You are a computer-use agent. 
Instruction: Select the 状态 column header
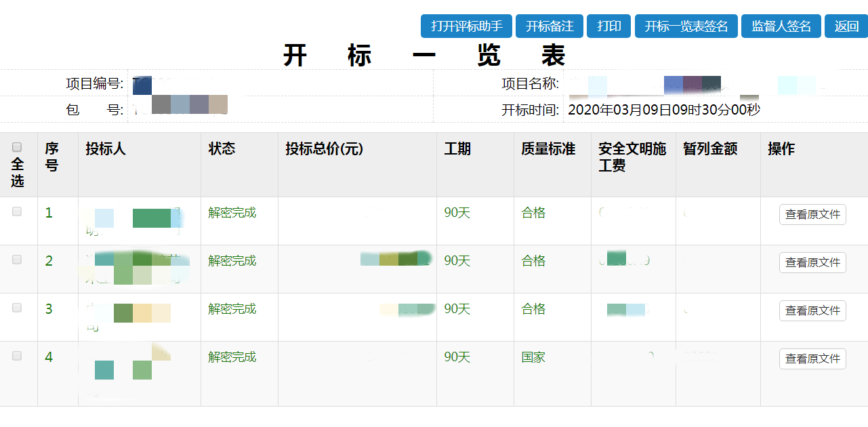pyautogui.click(x=222, y=149)
